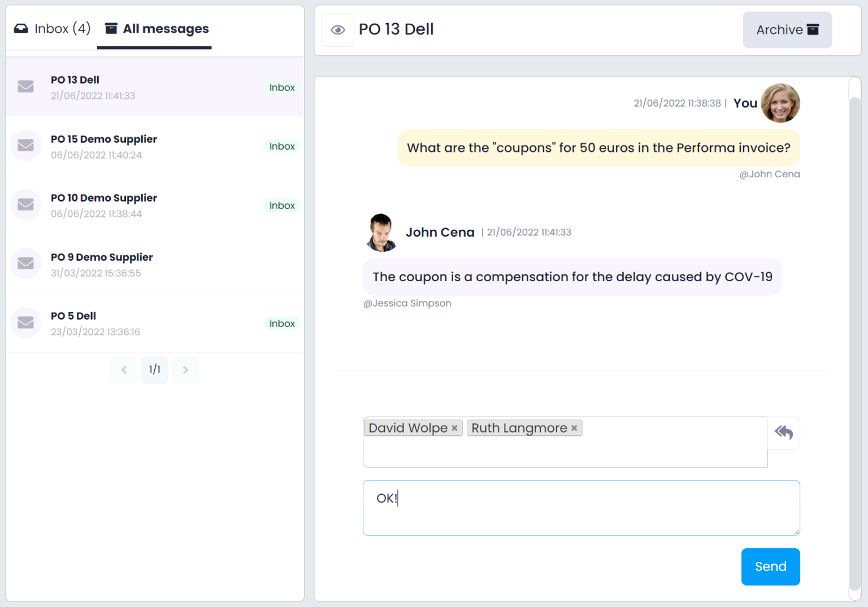Image resolution: width=868 pixels, height=607 pixels.
Task: Click the next page chevron in pagination
Action: coord(185,370)
